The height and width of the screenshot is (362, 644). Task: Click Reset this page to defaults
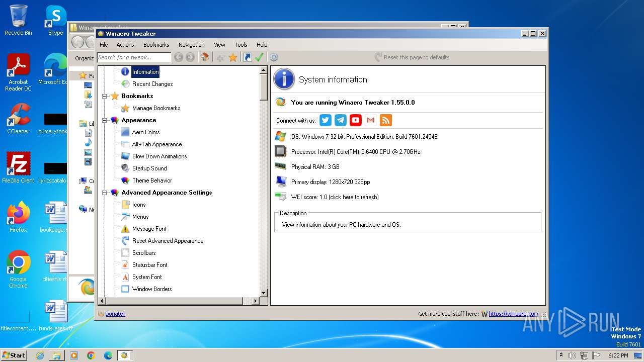(x=412, y=57)
